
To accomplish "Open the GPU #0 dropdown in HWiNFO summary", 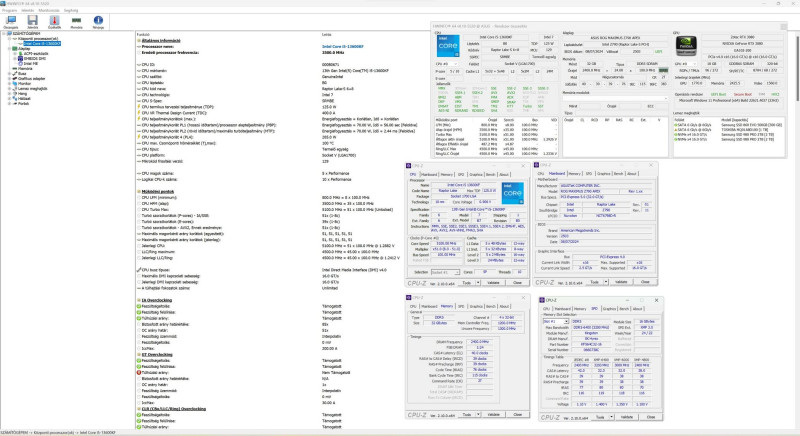I will [685, 64].
